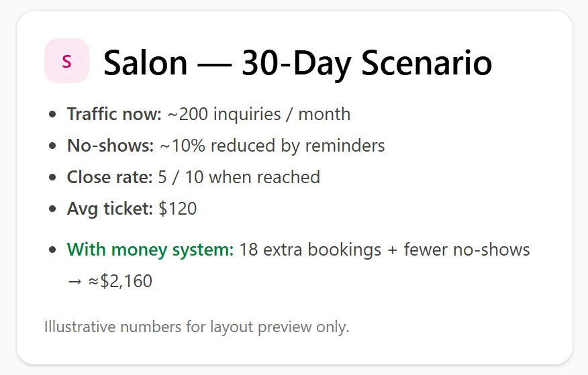Select the No-shows label

(111, 146)
